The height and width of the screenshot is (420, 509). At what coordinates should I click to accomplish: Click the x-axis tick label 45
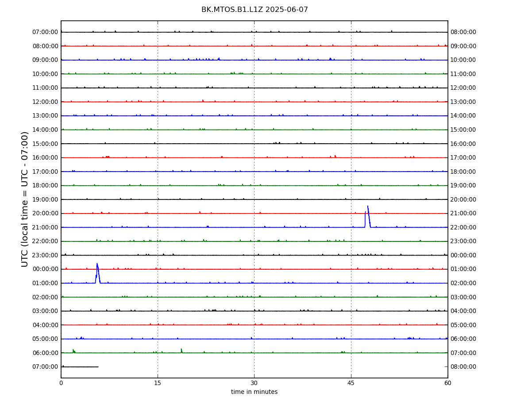tap(351, 383)
